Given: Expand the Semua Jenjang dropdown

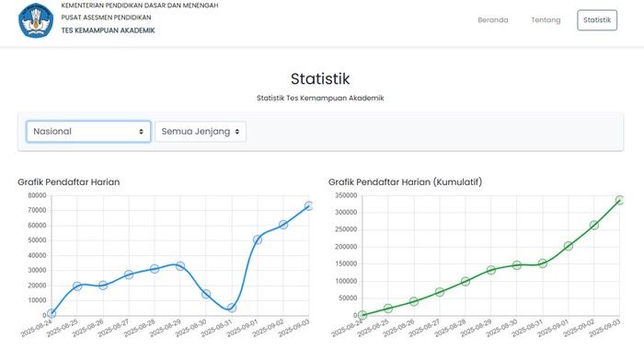Looking at the screenshot, I should click(201, 131).
